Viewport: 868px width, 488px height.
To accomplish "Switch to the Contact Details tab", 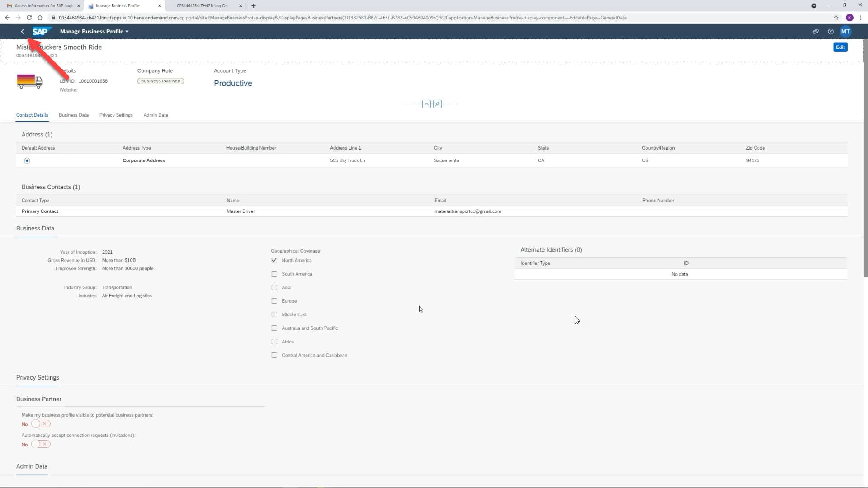I will [x=32, y=115].
